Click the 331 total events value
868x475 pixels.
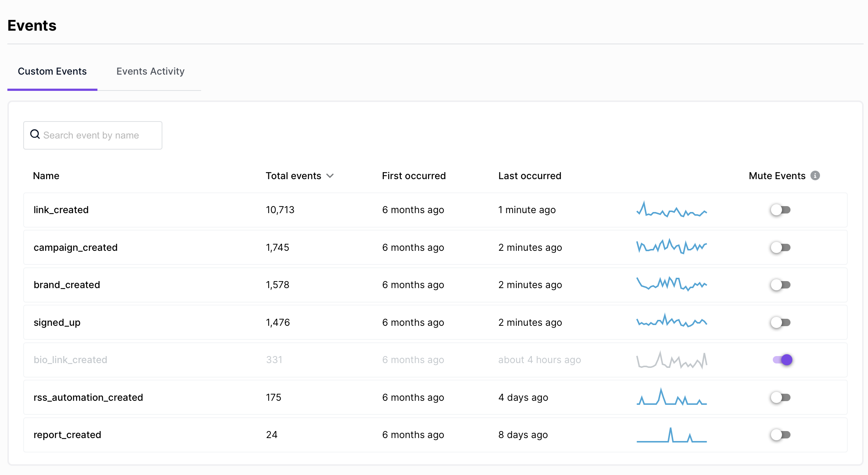click(x=274, y=360)
